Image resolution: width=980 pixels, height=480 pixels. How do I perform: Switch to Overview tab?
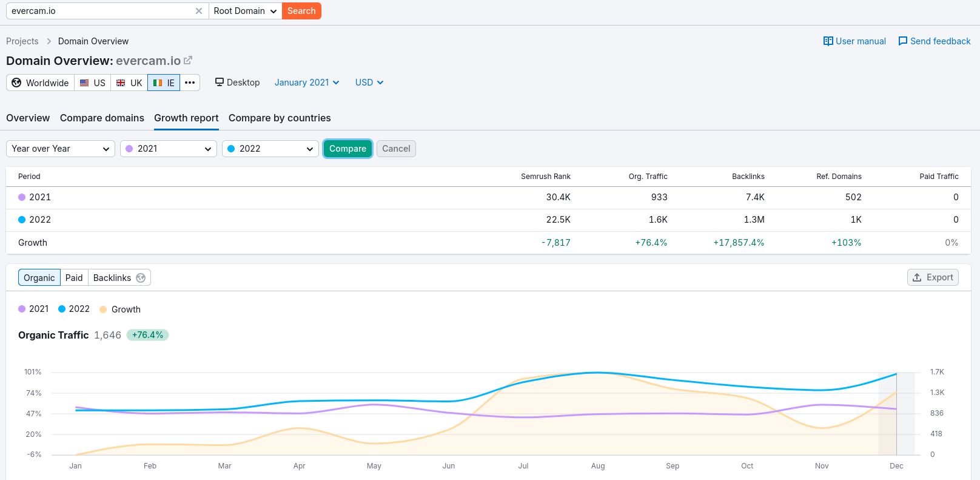pyautogui.click(x=28, y=118)
